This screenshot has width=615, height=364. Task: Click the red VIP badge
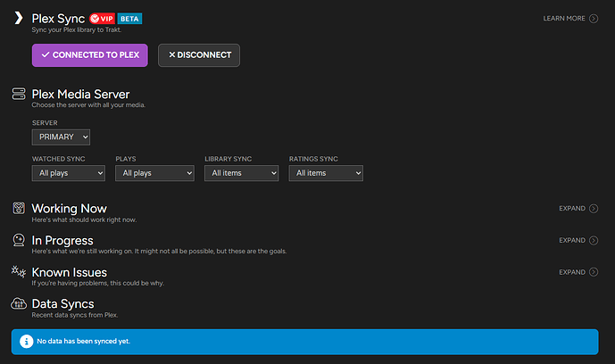[x=102, y=19]
